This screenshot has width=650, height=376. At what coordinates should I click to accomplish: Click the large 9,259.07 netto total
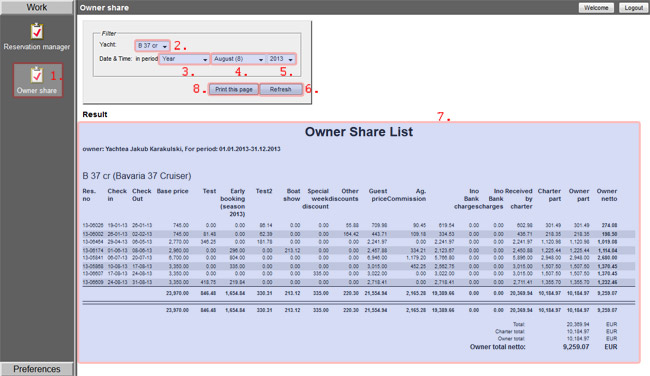tap(576, 347)
